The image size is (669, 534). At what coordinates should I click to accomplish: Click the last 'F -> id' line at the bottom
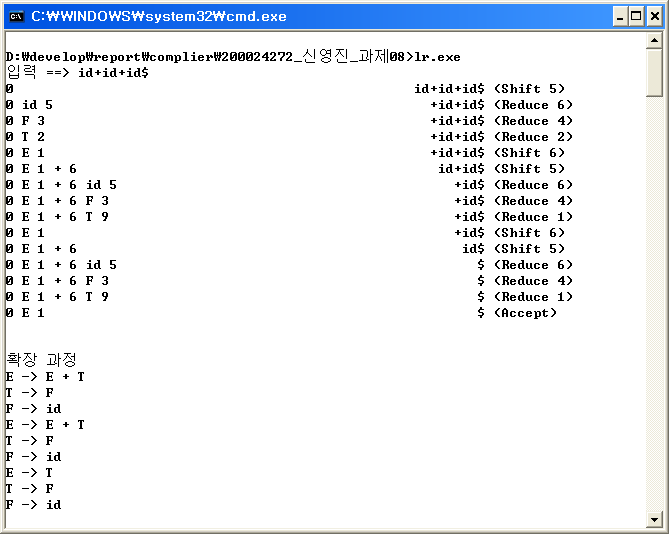tap(33, 505)
